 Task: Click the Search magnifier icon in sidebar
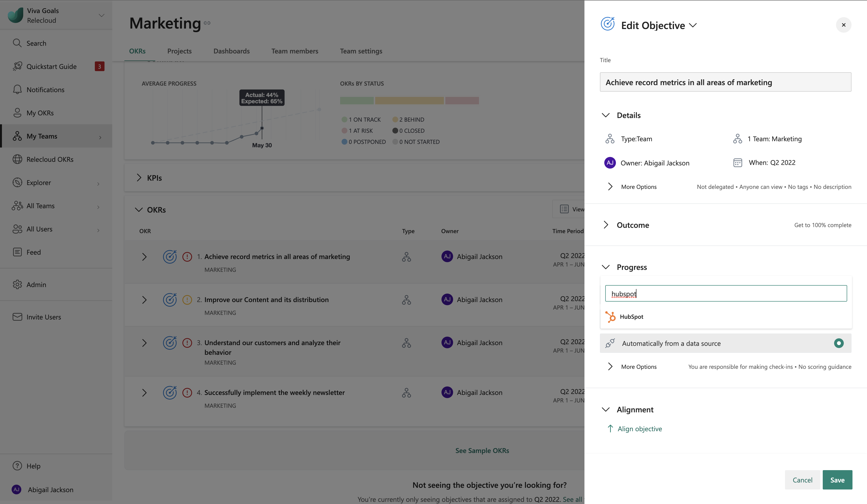(x=17, y=43)
